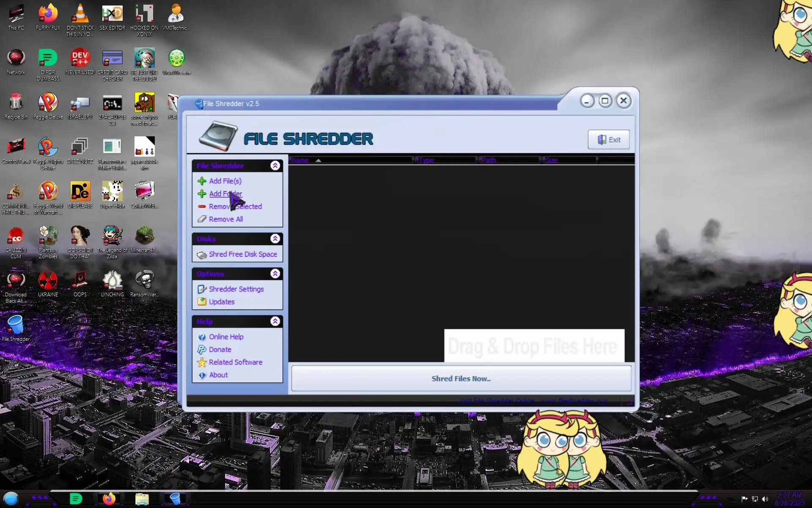Click the Donate PayPal icon
This screenshot has height=508, width=812.
pyautogui.click(x=202, y=350)
